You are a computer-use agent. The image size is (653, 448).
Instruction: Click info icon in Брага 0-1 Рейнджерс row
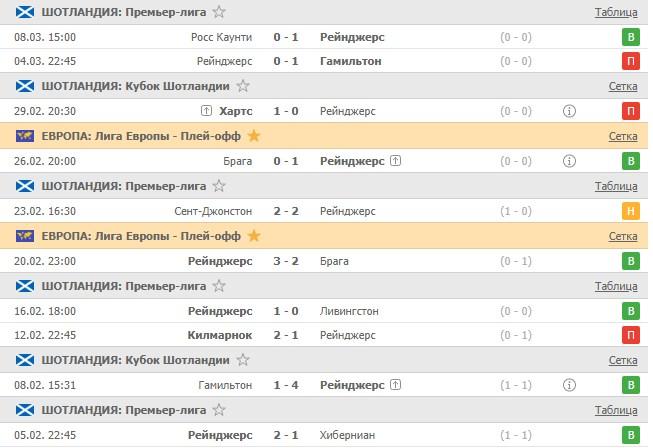569,161
